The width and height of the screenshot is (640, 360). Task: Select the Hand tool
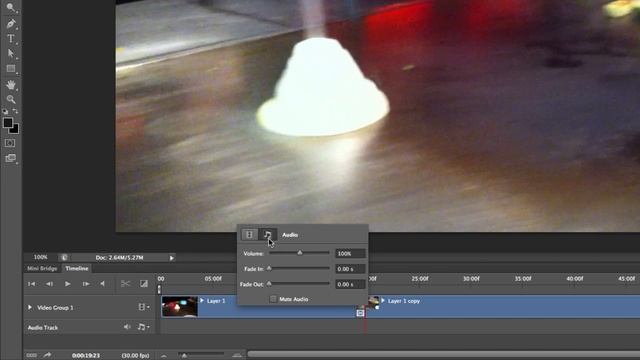click(11, 84)
